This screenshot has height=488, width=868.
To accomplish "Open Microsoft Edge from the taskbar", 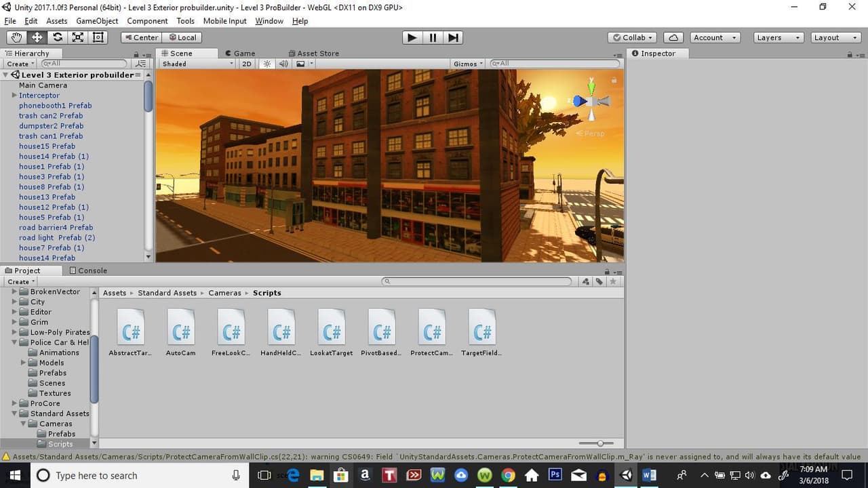I will coord(294,475).
